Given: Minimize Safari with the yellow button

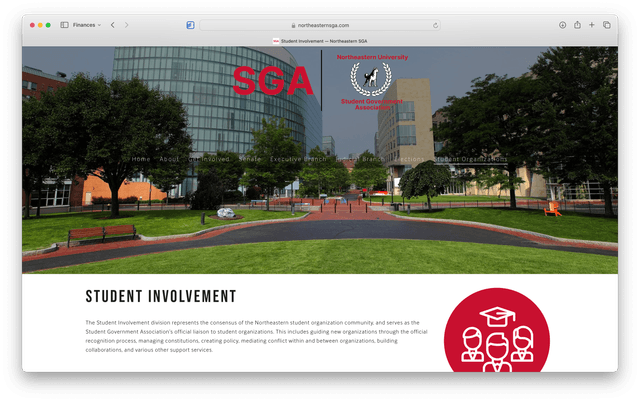Looking at the screenshot, I should point(40,25).
